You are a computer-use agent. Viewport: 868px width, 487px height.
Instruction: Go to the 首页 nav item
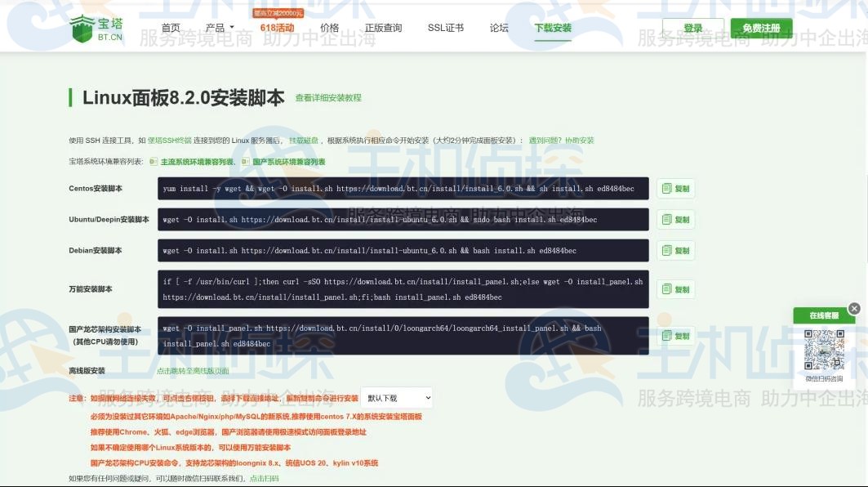tap(171, 28)
